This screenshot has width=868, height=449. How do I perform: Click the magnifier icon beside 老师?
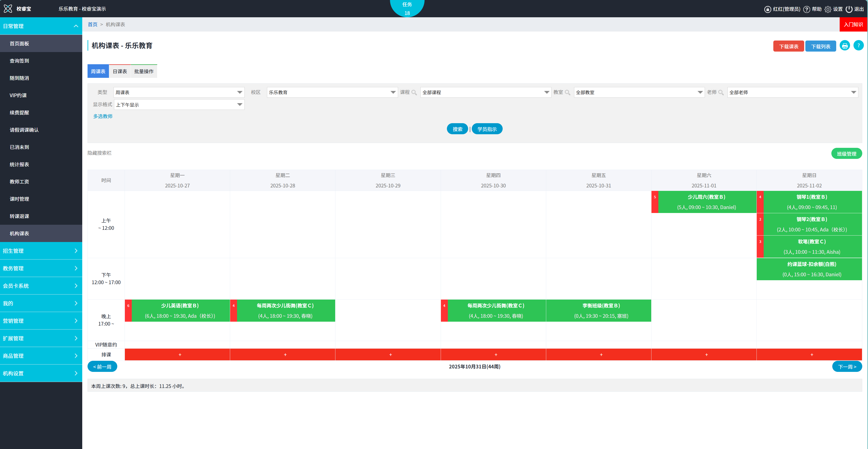(721, 92)
